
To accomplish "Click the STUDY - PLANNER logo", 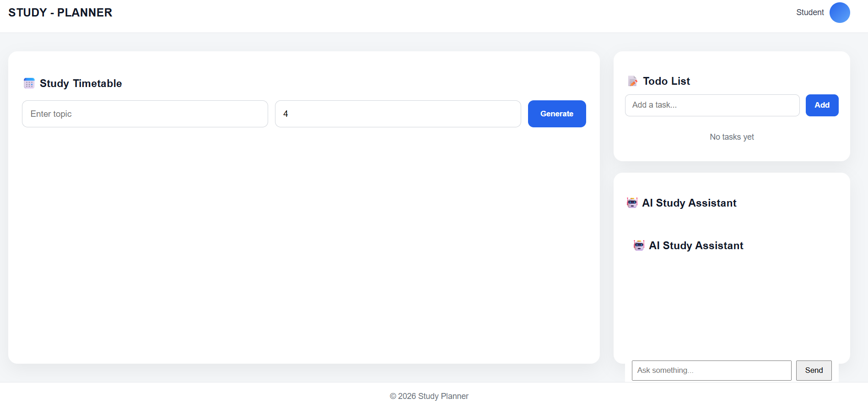I will [x=60, y=12].
